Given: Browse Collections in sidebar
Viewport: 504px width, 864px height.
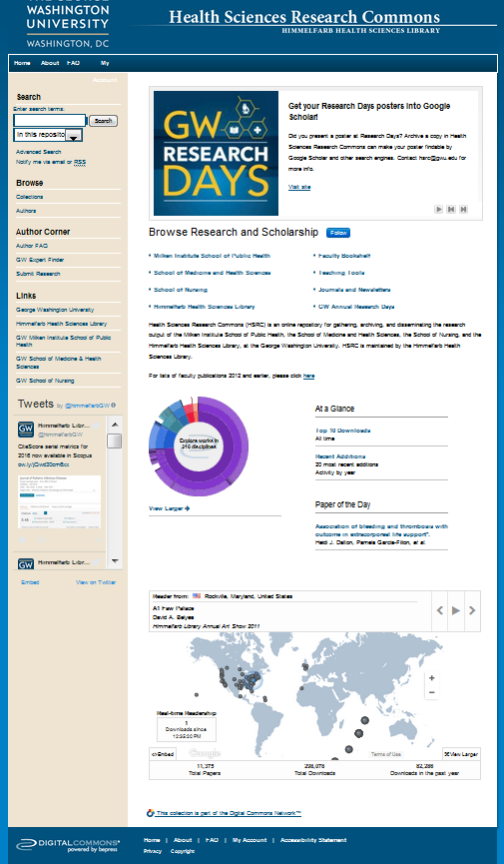Looking at the screenshot, I should [x=29, y=197].
